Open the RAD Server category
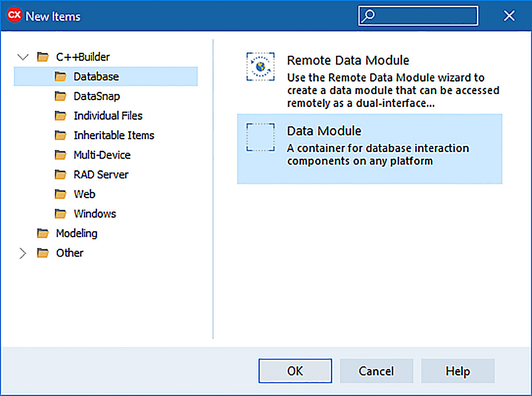Viewport: 532px width, 396px height. point(101,174)
